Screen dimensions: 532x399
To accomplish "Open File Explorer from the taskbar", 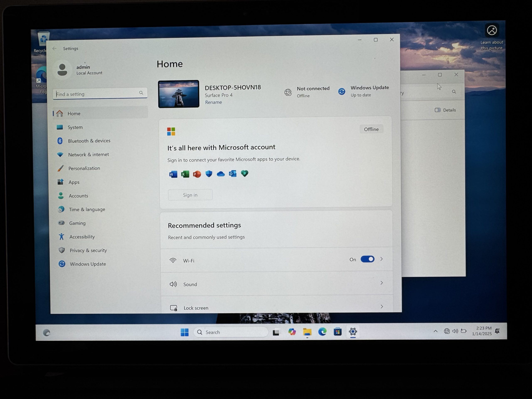I will tap(307, 332).
